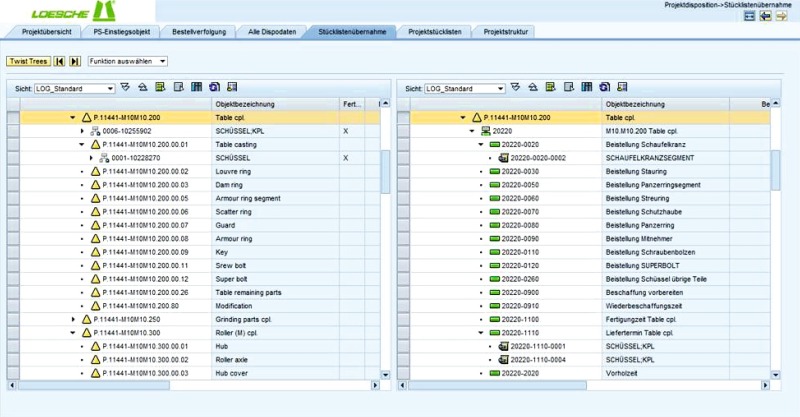Jump to first entry navigation button
The height and width of the screenshot is (417, 800).
[x=60, y=61]
